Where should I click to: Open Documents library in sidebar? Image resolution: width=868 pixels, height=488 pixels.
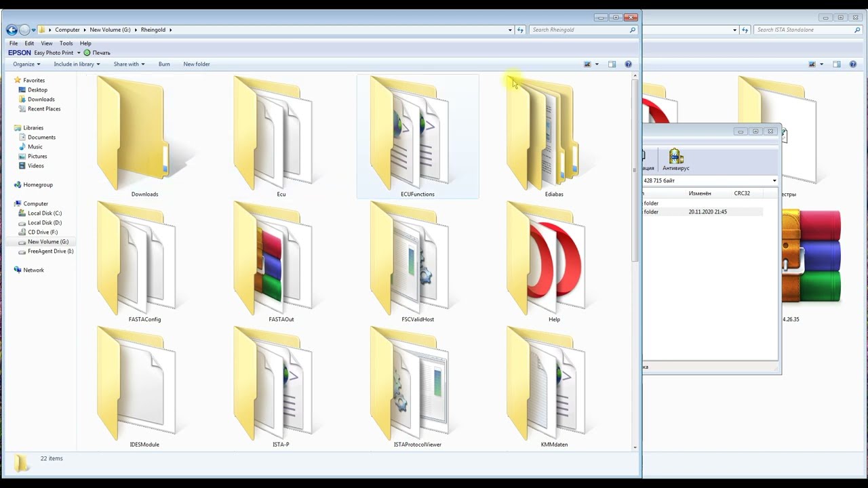[x=41, y=138]
